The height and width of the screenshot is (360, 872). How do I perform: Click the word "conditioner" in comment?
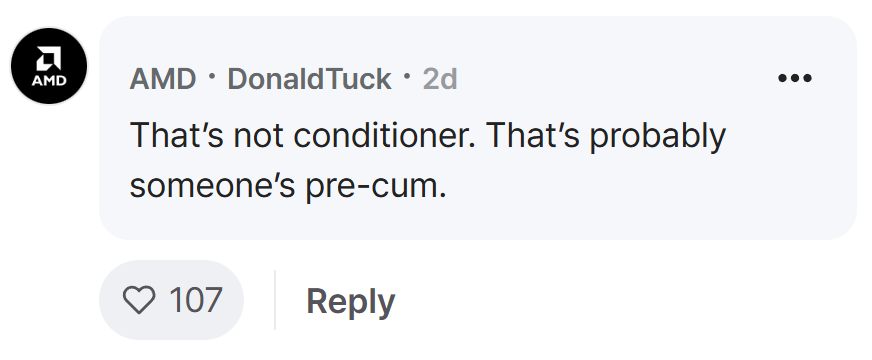(384, 135)
